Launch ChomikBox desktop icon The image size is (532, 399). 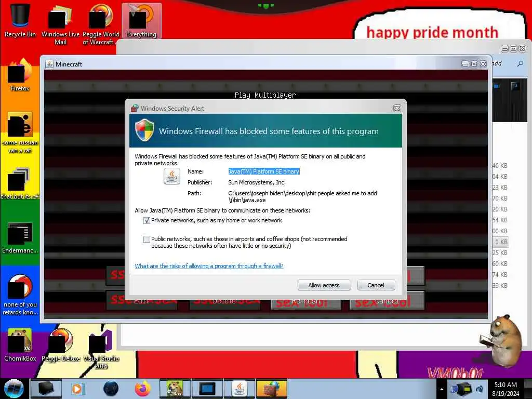[20, 345]
